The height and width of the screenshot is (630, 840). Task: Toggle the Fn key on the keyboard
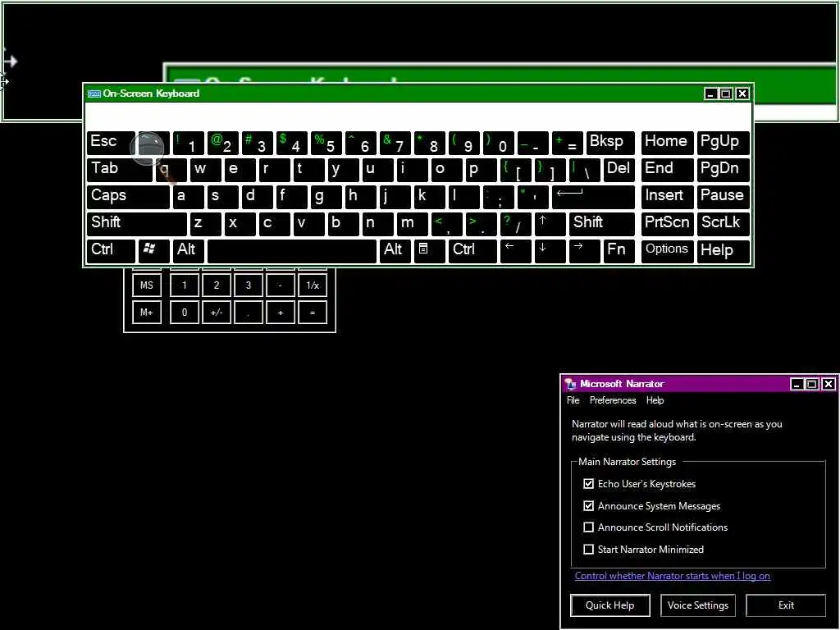[x=619, y=249]
